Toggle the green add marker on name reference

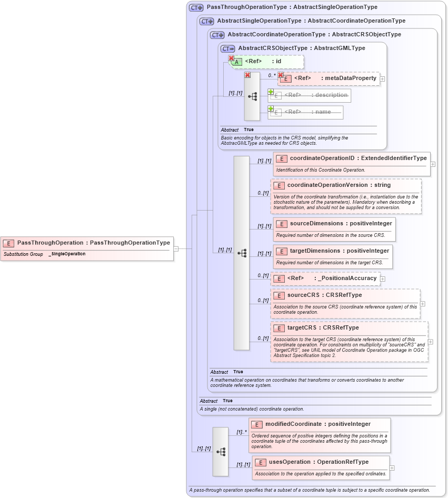[x=270, y=108]
